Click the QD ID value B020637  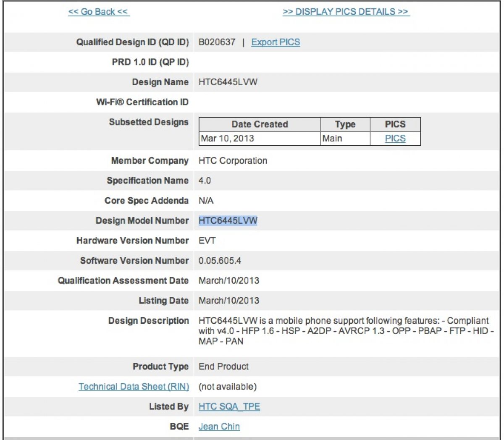pos(217,42)
